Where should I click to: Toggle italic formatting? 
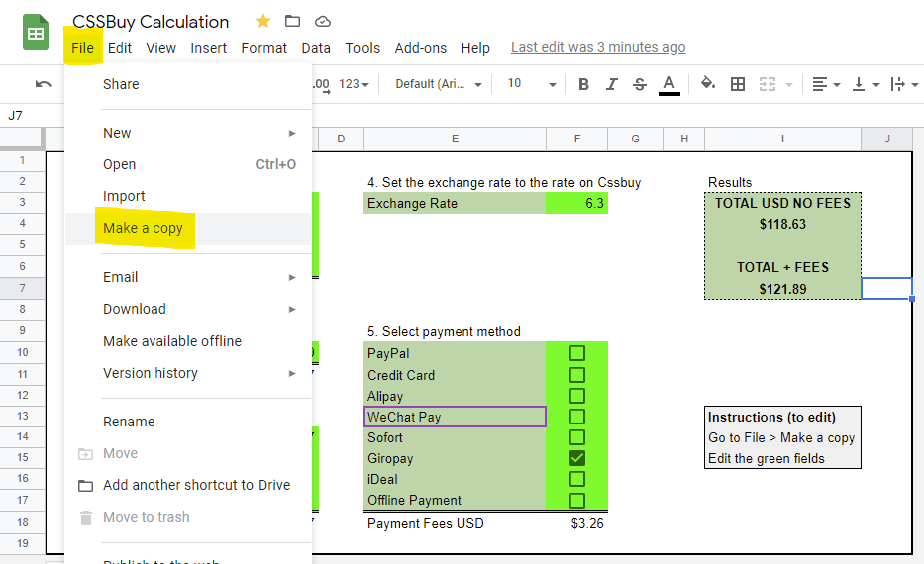tap(612, 84)
